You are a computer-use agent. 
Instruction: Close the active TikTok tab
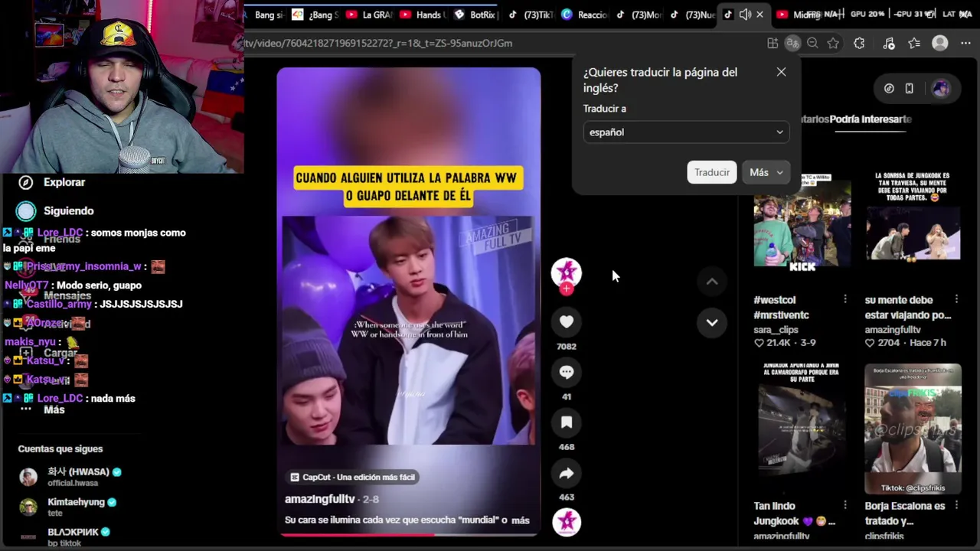coord(759,15)
